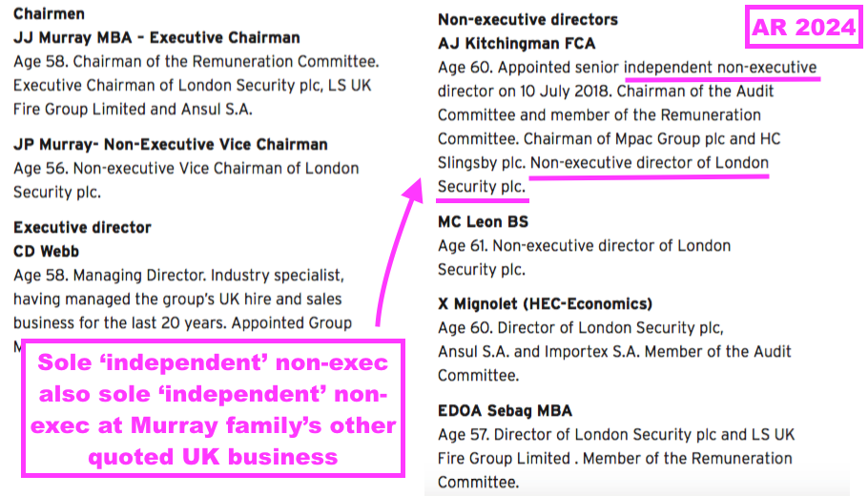Click the pink annotation box about sole independent non-exec
Screen dimensions: 868x496
pos(213,408)
